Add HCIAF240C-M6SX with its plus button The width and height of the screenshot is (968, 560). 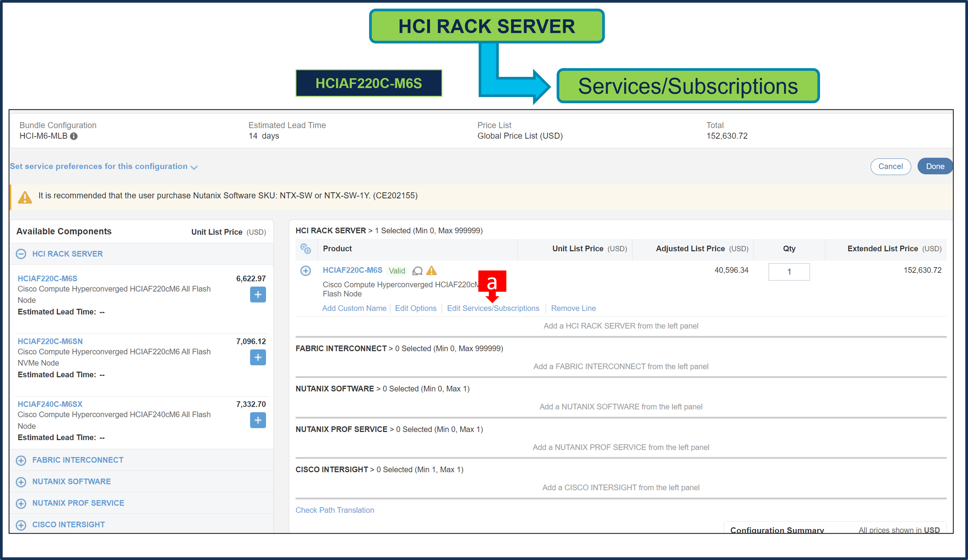coord(258,420)
